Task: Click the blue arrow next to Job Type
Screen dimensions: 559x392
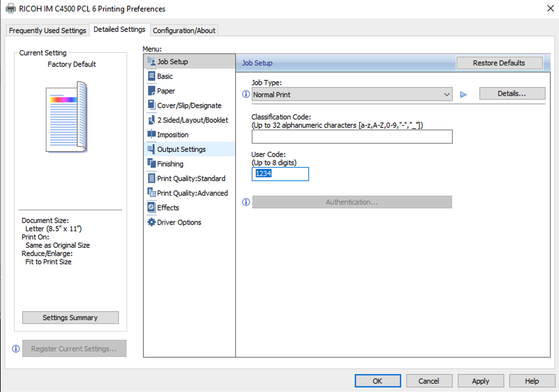Action: (464, 95)
